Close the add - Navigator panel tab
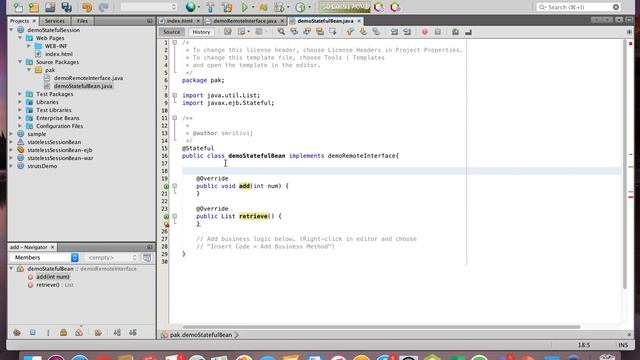Viewport: 640px width, 360px height. 52,247
